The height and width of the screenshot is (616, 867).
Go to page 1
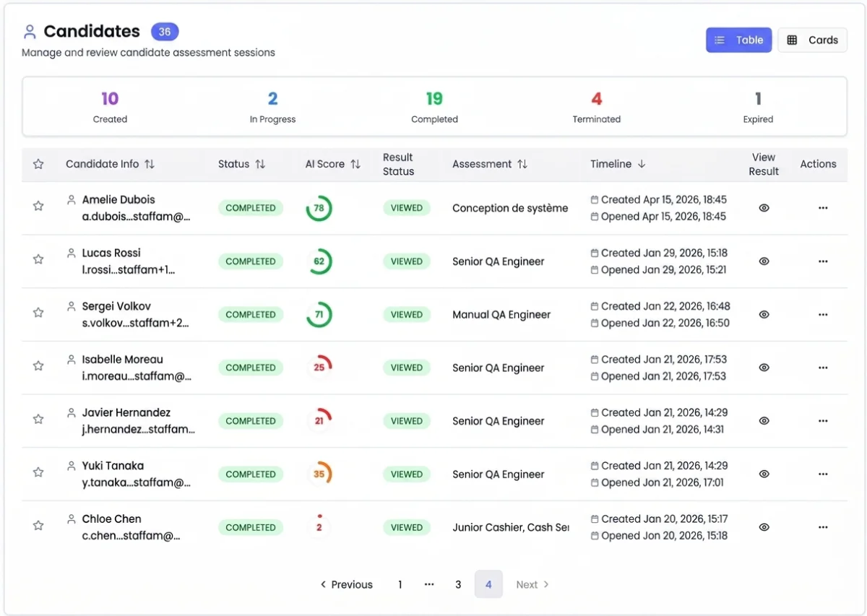[400, 584]
